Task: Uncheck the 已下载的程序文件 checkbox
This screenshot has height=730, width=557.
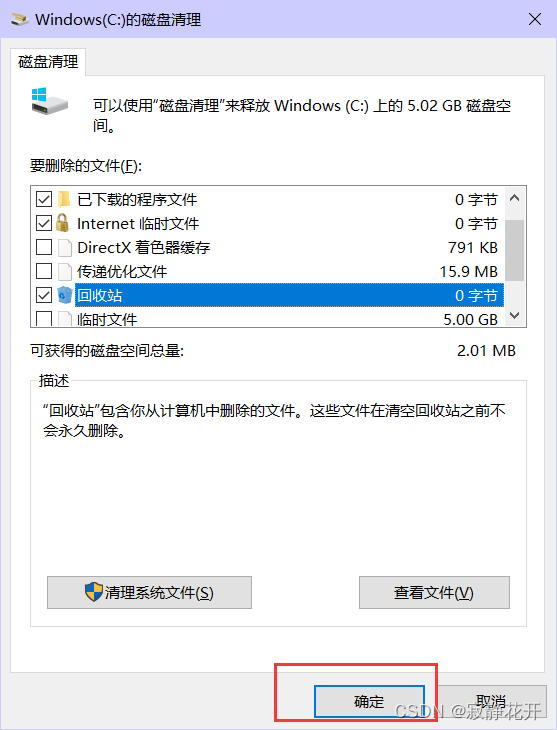Action: 44,199
